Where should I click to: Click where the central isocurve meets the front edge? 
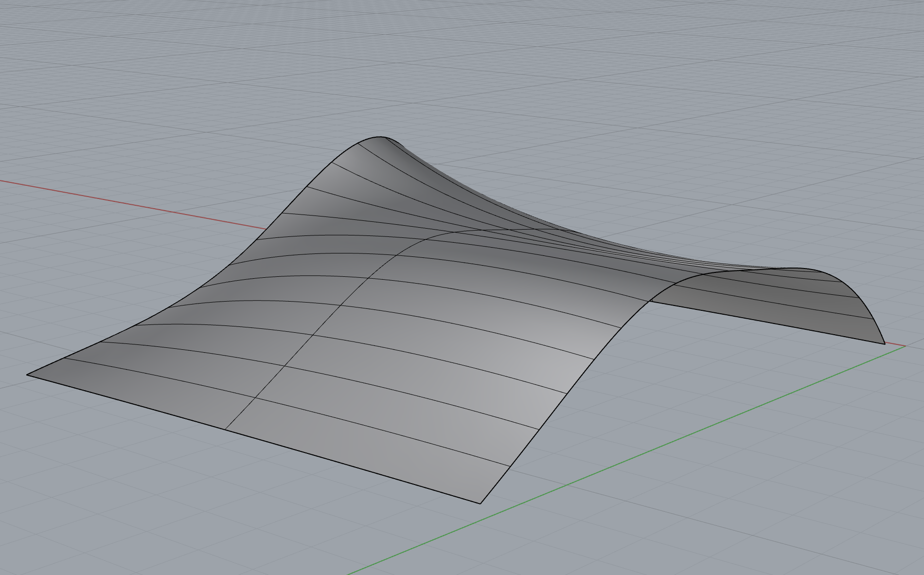(x=226, y=430)
